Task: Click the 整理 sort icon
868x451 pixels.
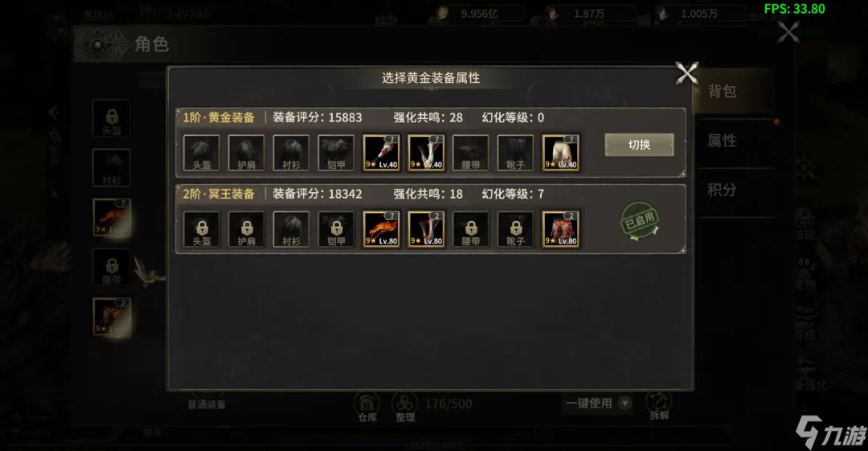Action: 404,408
